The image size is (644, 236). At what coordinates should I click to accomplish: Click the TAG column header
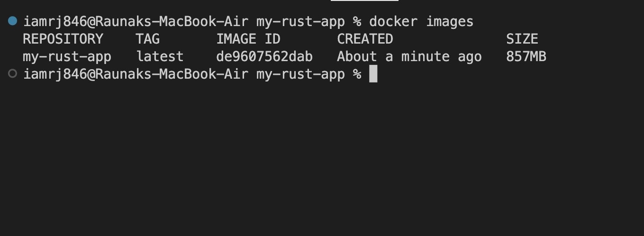(x=147, y=39)
